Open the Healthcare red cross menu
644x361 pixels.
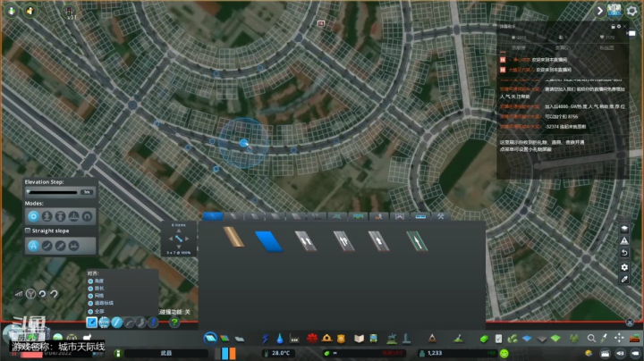pos(312,339)
